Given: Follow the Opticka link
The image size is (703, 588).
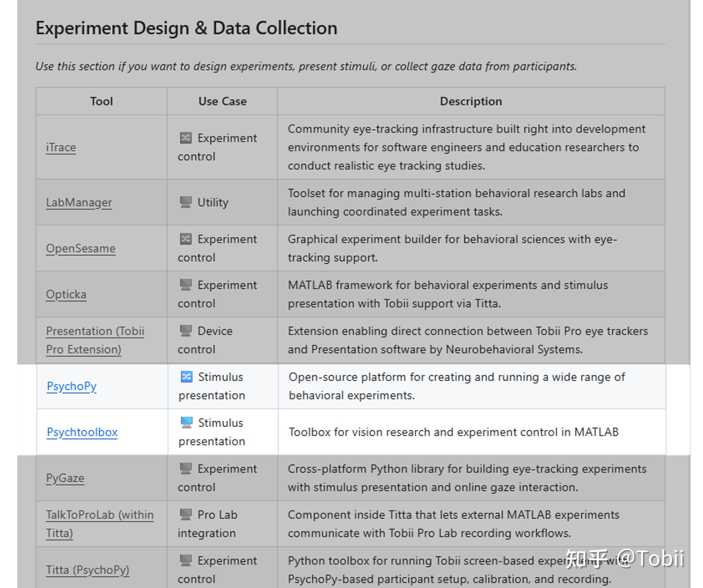Looking at the screenshot, I should pos(66,294).
